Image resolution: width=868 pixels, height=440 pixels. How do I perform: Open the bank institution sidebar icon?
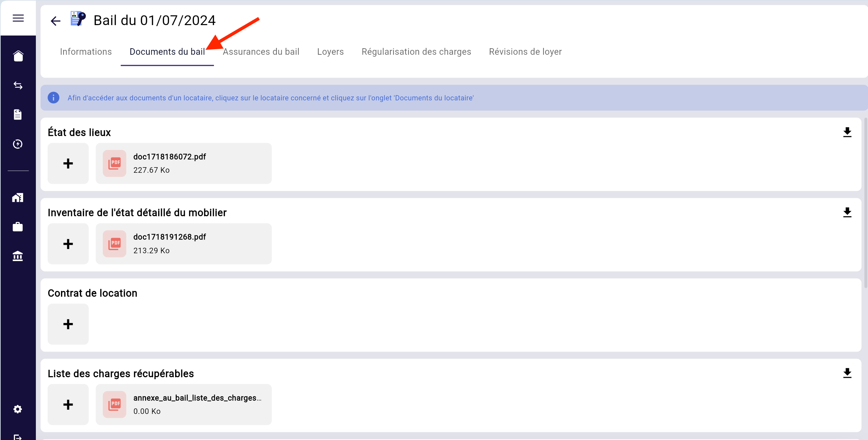click(x=18, y=256)
